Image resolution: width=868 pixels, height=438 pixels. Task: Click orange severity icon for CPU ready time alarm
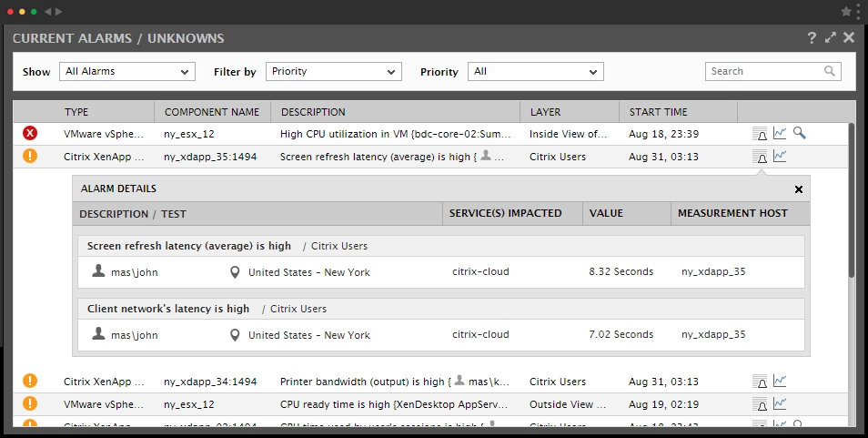[x=30, y=403]
